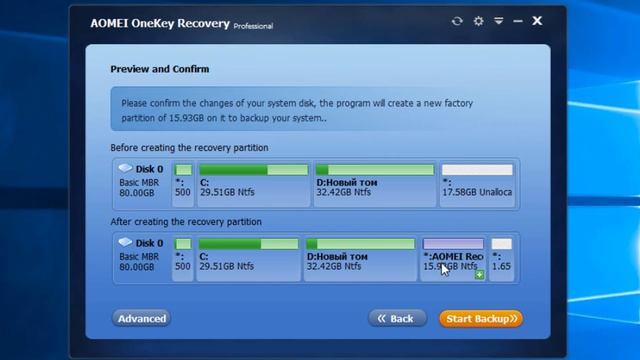Image resolution: width=640 pixels, height=360 pixels.
Task: Click the Start Backup button
Action: [x=481, y=318]
